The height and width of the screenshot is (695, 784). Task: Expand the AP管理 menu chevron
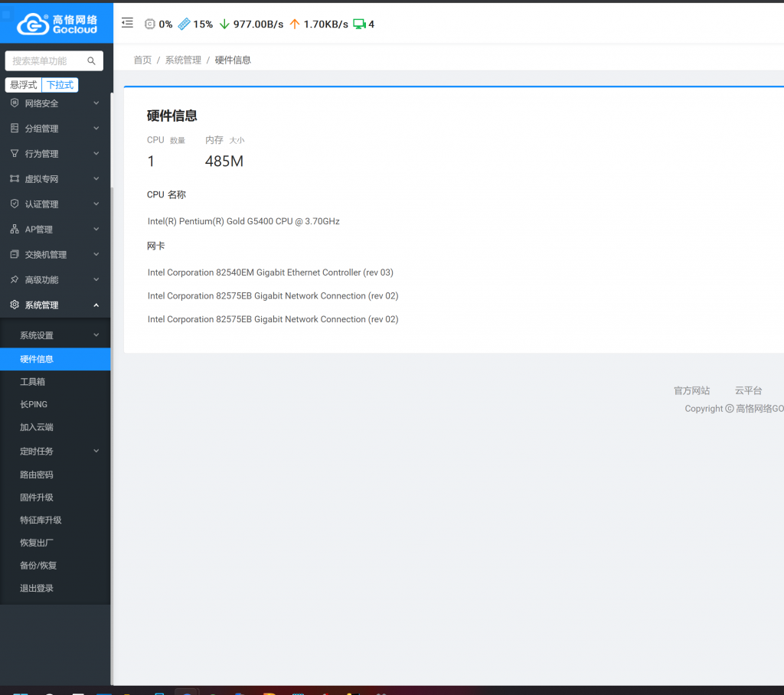coord(96,229)
